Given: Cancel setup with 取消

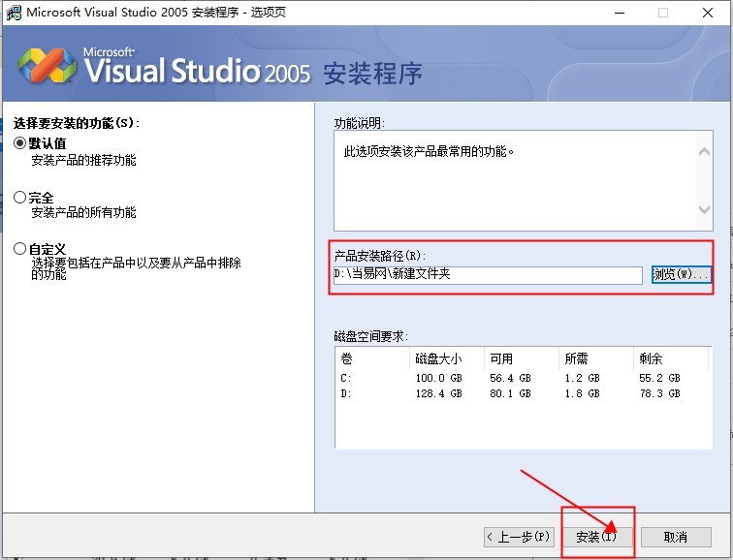Looking at the screenshot, I should pyautogui.click(x=675, y=537).
